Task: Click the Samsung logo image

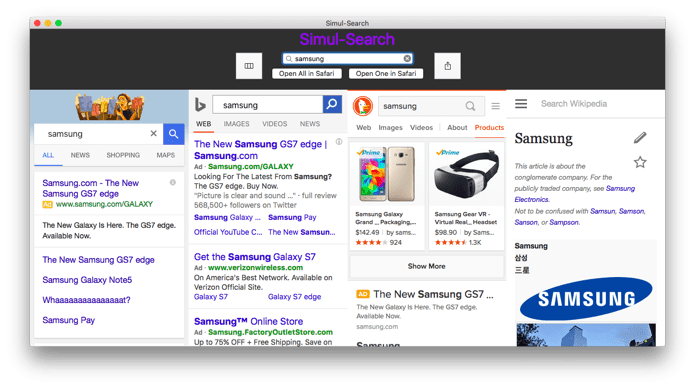Action: click(x=586, y=299)
